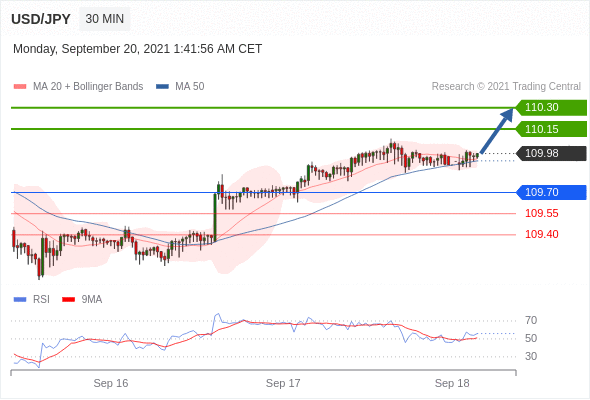The width and height of the screenshot is (590, 400).
Task: Click the red 9MA legend marker
Action: coord(68,300)
